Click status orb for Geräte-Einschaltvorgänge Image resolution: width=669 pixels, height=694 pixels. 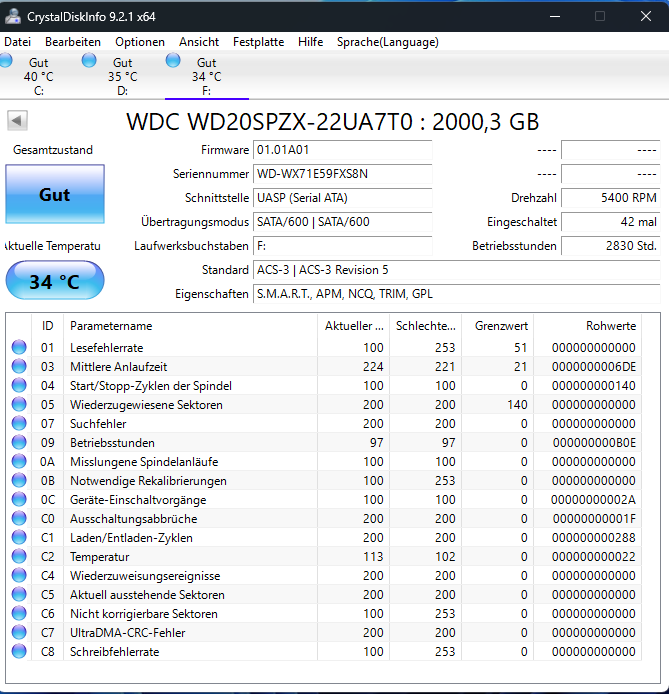coord(19,499)
